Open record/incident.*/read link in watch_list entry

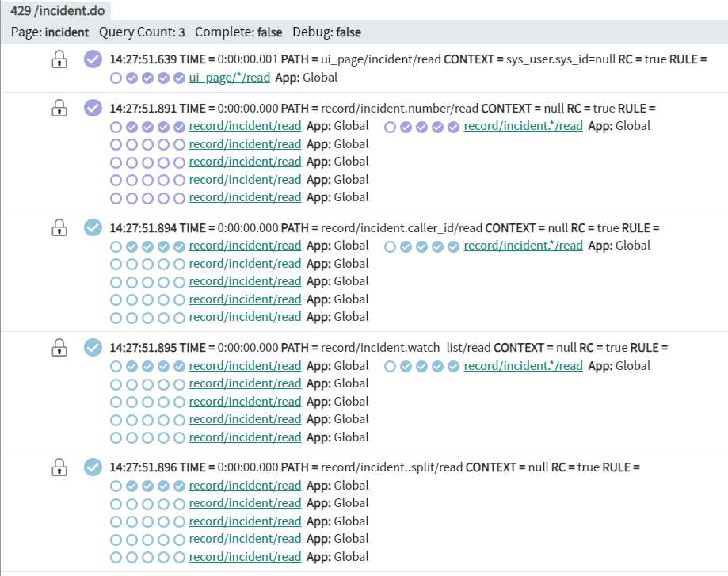coord(523,366)
